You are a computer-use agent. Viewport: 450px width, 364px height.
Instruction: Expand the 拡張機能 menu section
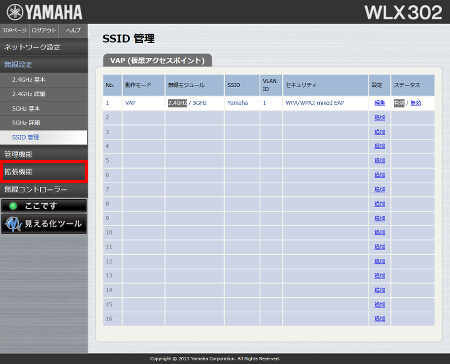coord(44,172)
